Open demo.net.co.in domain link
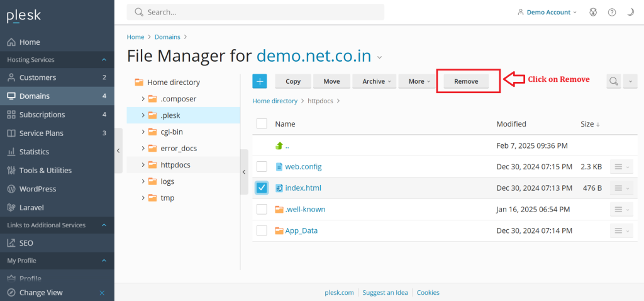Screen dimensions: 644x301 click(x=314, y=56)
